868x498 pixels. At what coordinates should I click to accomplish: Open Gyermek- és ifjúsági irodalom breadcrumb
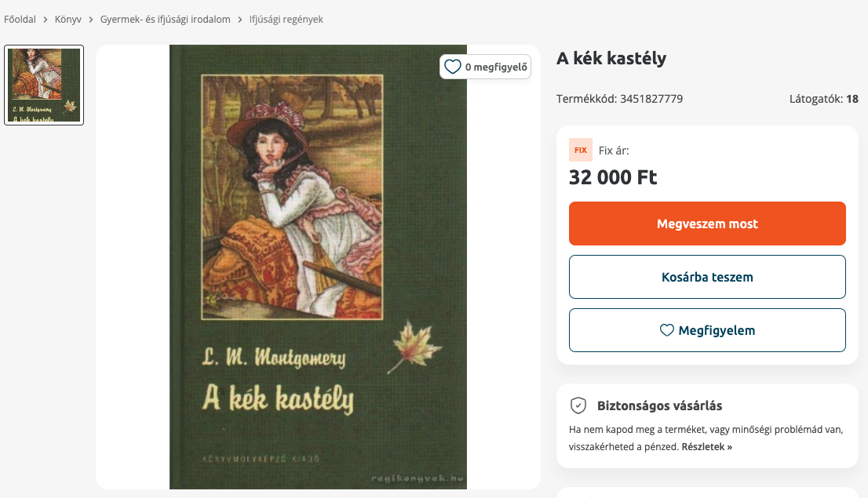166,19
